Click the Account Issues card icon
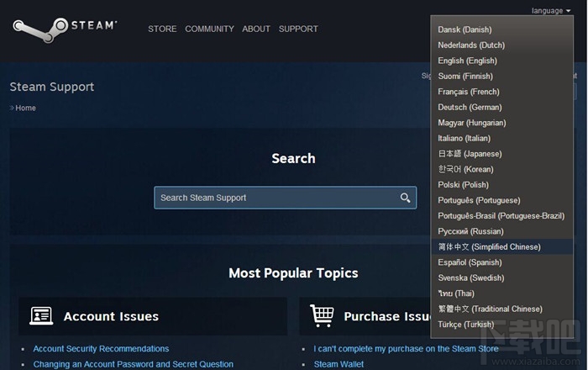The image size is (588, 370). point(41,316)
